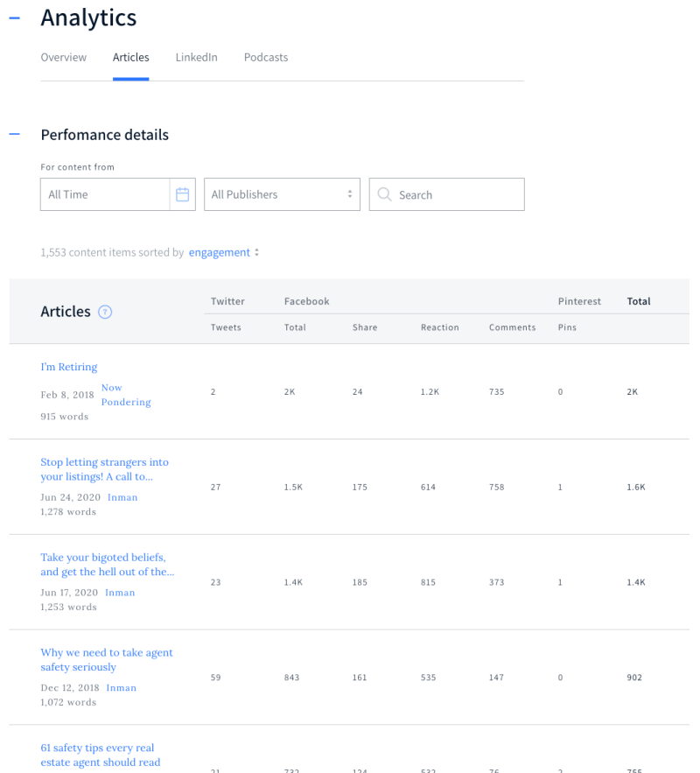The image size is (700, 773).
Task: Open 61 safety tips every real estate agent article
Action: 101,755
